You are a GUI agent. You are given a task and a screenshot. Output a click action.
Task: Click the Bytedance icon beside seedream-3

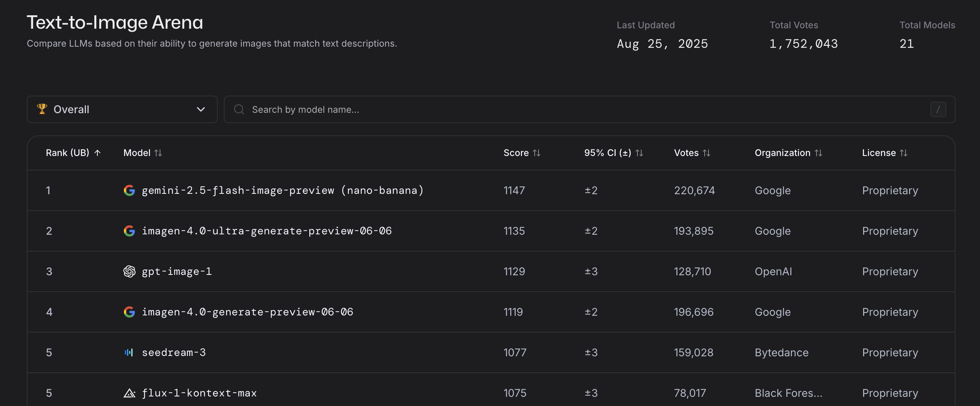tap(129, 352)
